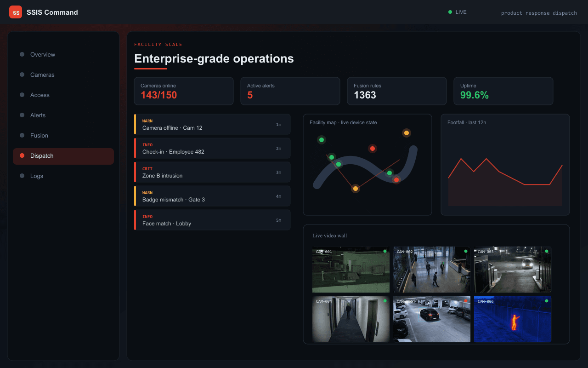The image size is (588, 368).
Task: Click the Footfall last 12h chart
Action: pos(505,165)
